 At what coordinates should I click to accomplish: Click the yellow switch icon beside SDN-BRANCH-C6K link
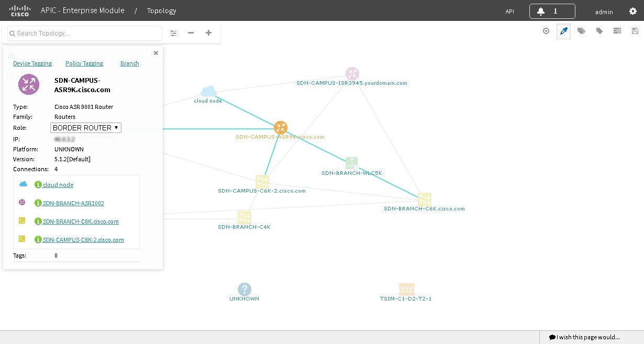click(x=22, y=221)
